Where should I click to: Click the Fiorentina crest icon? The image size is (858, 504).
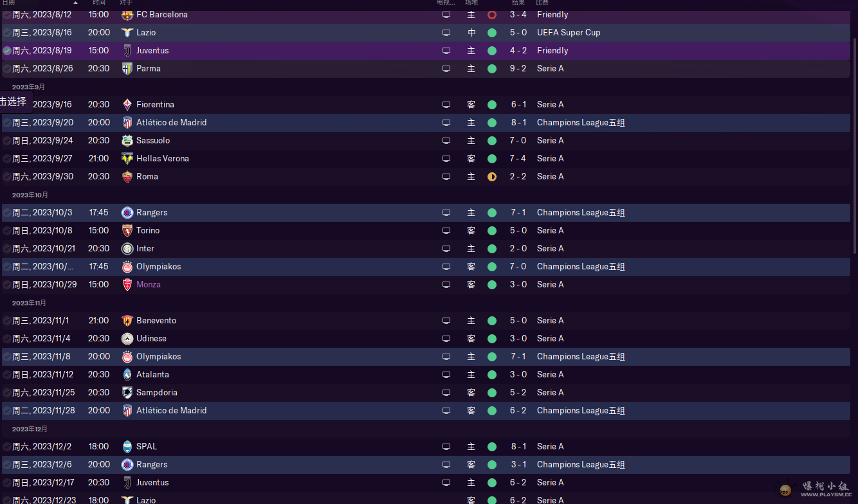tap(127, 105)
